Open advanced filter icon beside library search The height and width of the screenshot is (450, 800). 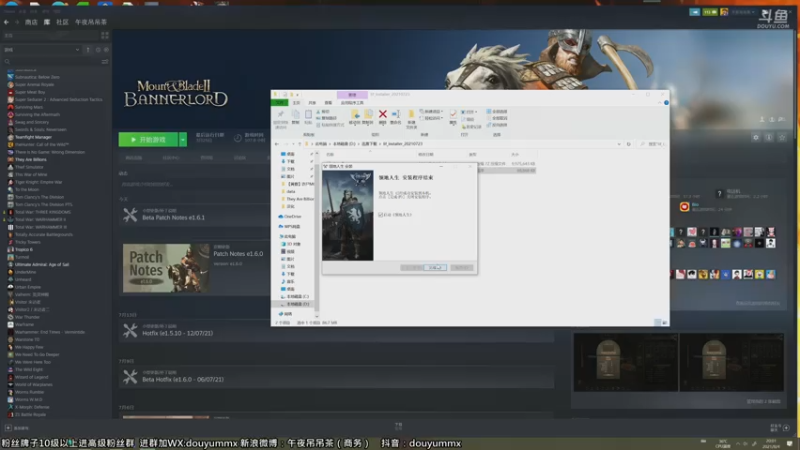pyautogui.click(x=105, y=62)
